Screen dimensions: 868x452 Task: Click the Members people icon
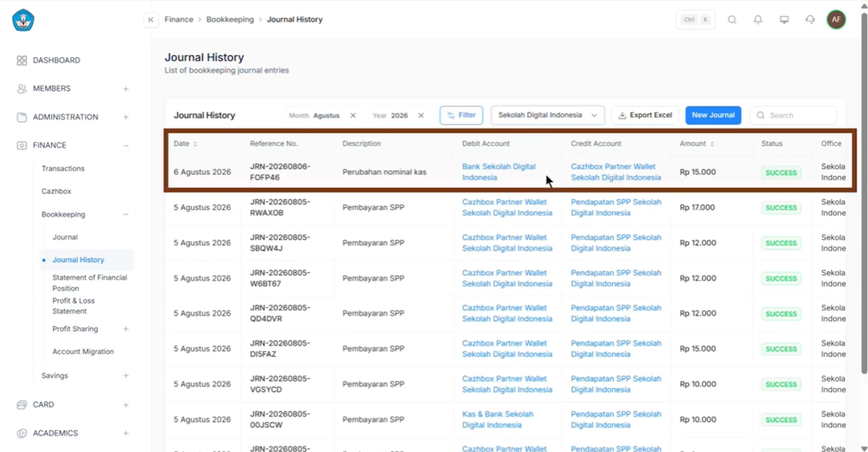tap(21, 88)
